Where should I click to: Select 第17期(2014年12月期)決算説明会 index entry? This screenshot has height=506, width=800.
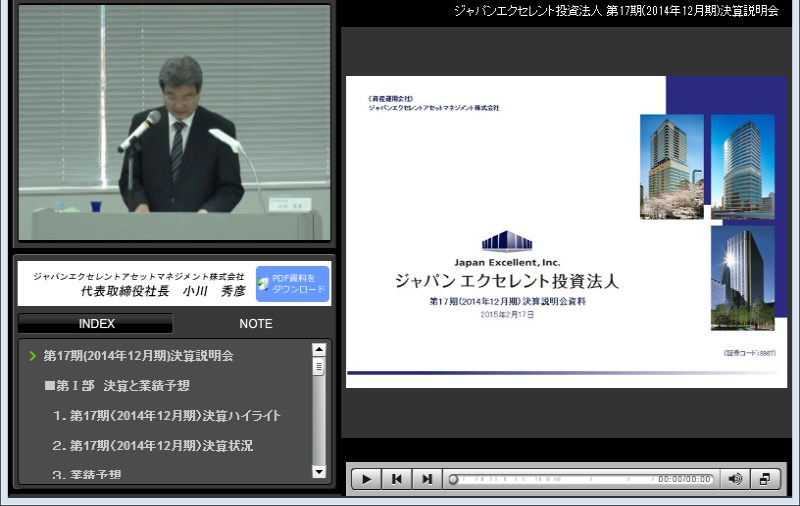coord(138,356)
